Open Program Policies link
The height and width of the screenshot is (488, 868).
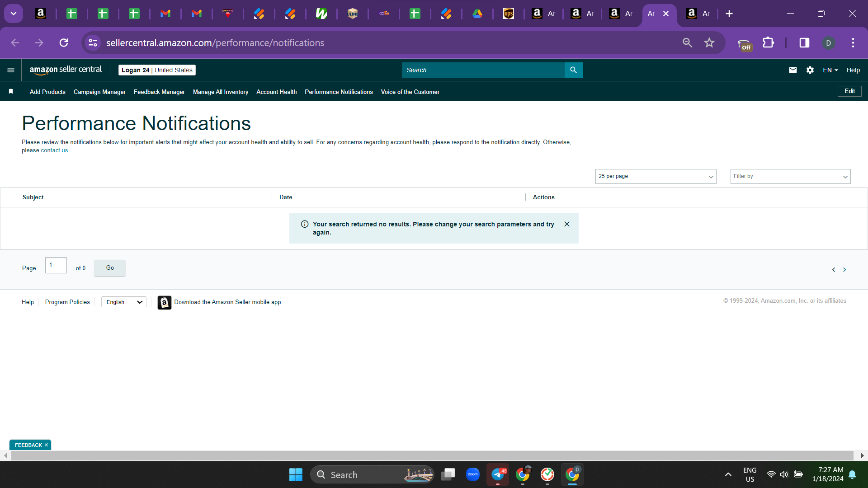(x=67, y=302)
